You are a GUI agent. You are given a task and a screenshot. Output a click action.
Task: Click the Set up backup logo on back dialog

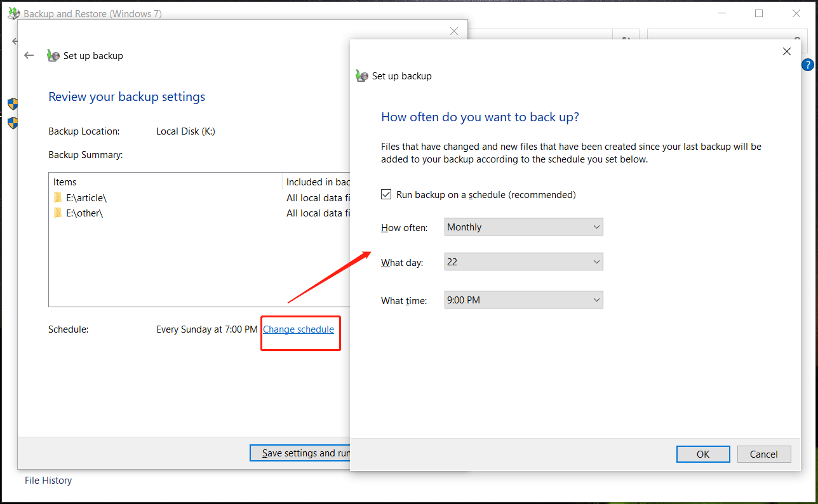point(53,55)
